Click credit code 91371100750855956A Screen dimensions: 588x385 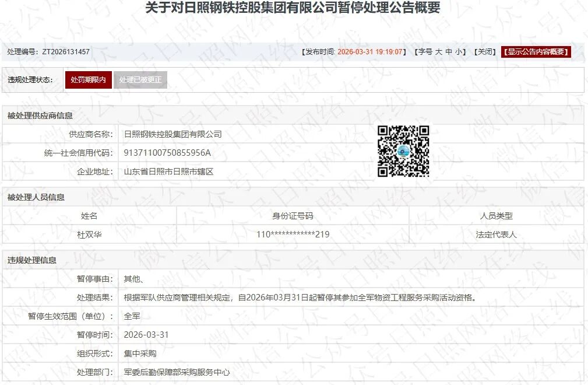(167, 153)
